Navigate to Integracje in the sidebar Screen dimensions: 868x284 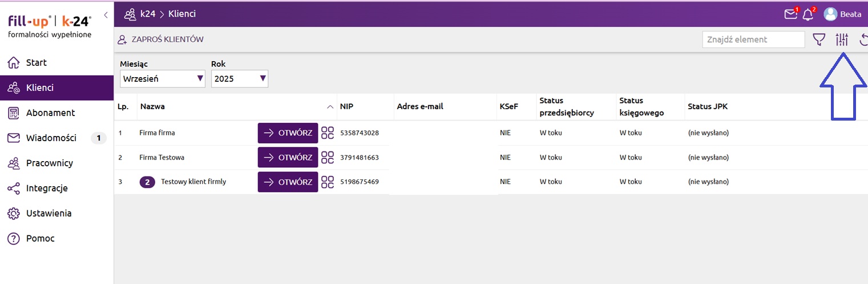pos(47,188)
